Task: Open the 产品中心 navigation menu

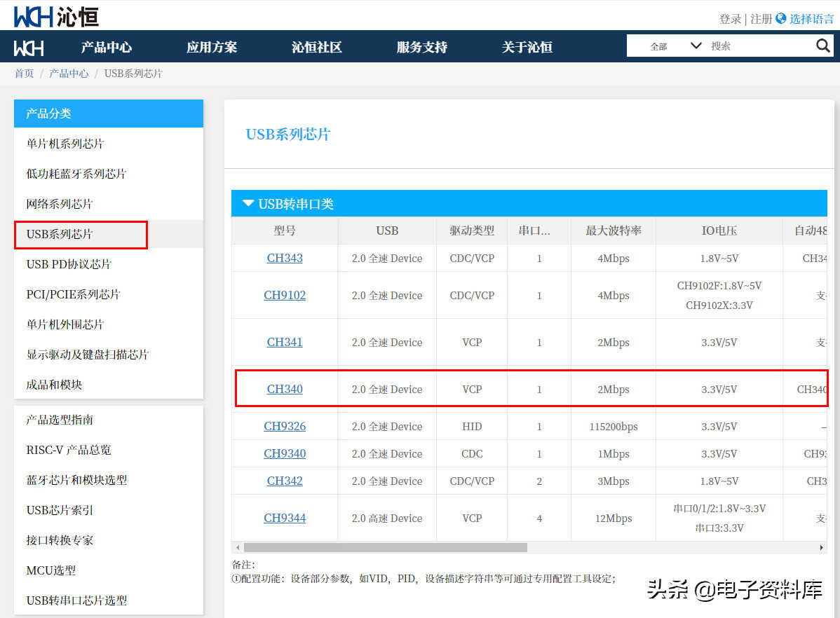Action: click(x=107, y=48)
